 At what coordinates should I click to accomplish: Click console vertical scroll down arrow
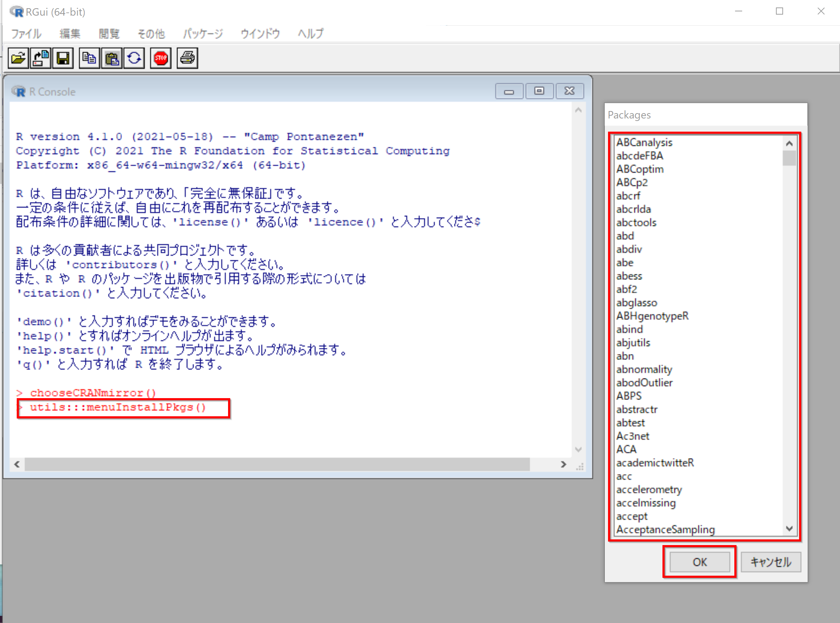click(x=579, y=449)
